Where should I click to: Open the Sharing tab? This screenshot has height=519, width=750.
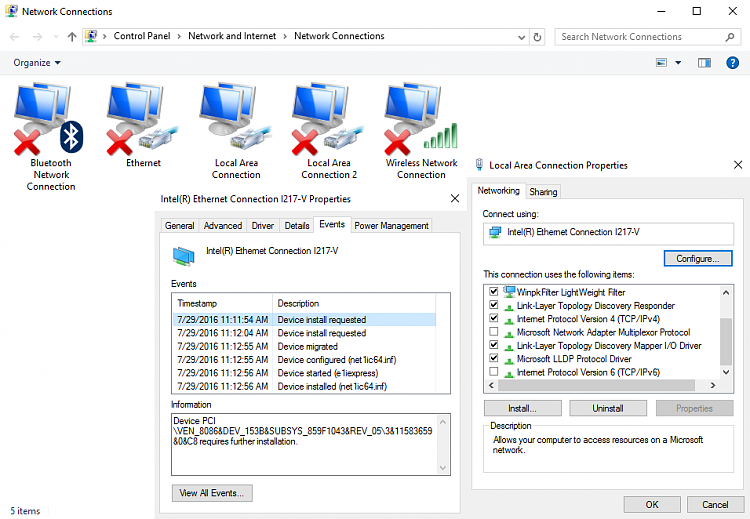(x=543, y=191)
